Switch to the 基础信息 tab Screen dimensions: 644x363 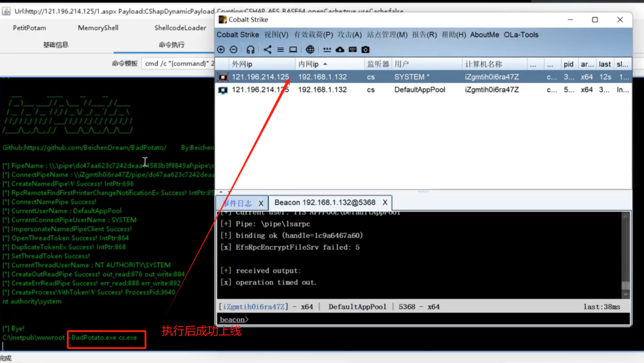pos(56,45)
